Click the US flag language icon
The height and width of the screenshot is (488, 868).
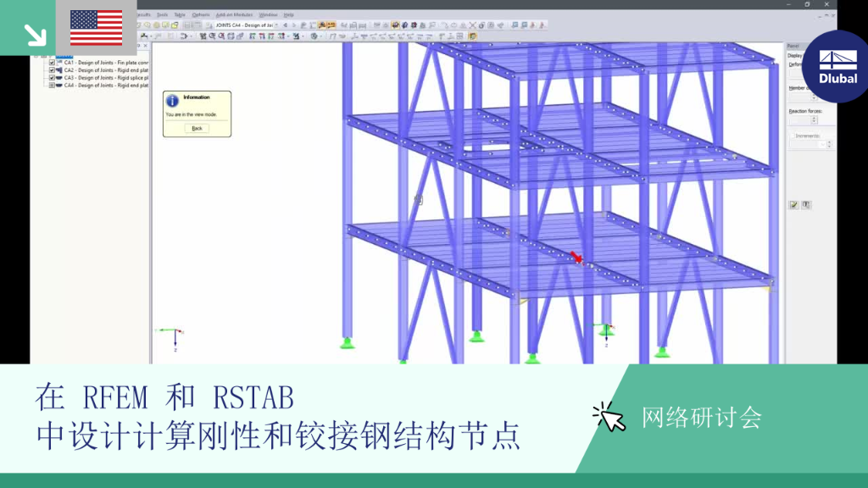tap(97, 28)
